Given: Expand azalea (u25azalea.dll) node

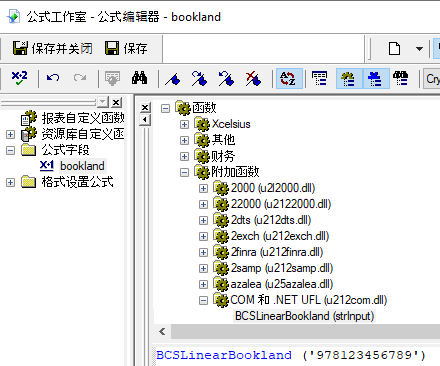Looking at the screenshot, I should click(203, 284).
